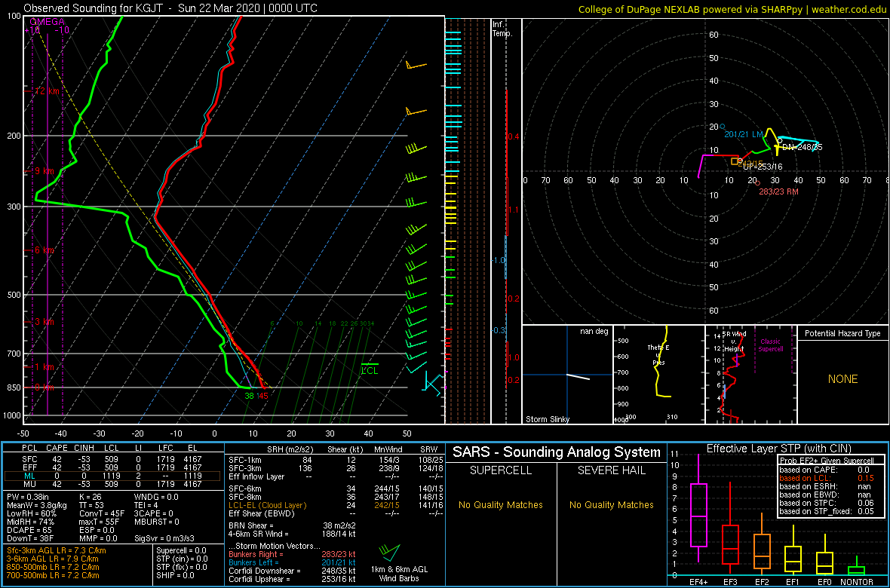The height and width of the screenshot is (588, 890).
Task: Click surface dewpoint value 38
Action: [249, 396]
